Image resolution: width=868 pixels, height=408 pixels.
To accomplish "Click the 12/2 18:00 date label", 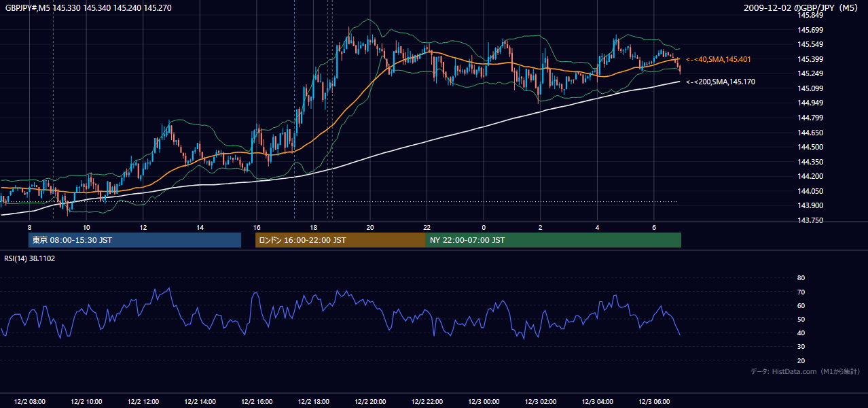I will point(313,402).
